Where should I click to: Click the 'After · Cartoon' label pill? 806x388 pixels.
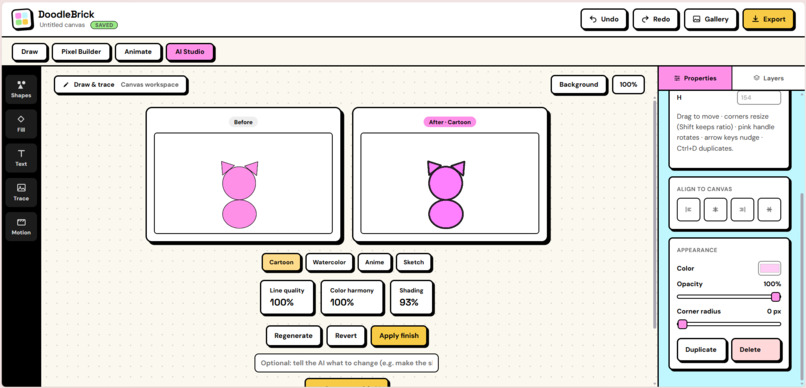click(450, 122)
